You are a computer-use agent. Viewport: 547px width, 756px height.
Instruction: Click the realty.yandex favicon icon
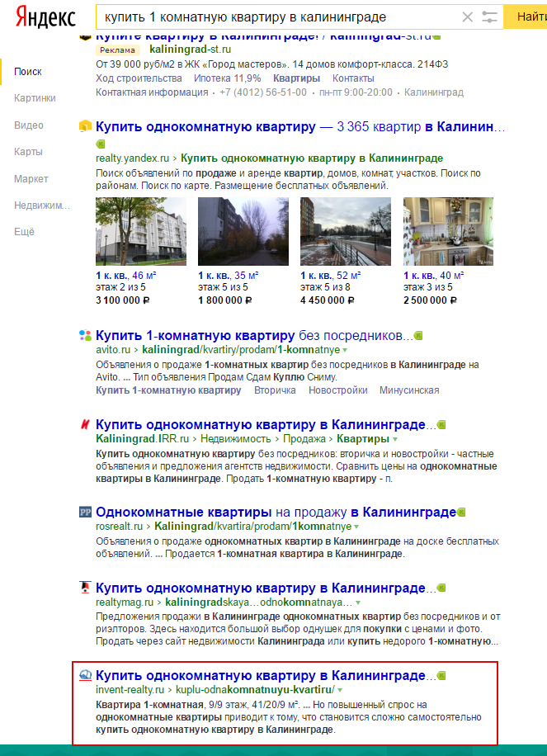click(x=85, y=126)
